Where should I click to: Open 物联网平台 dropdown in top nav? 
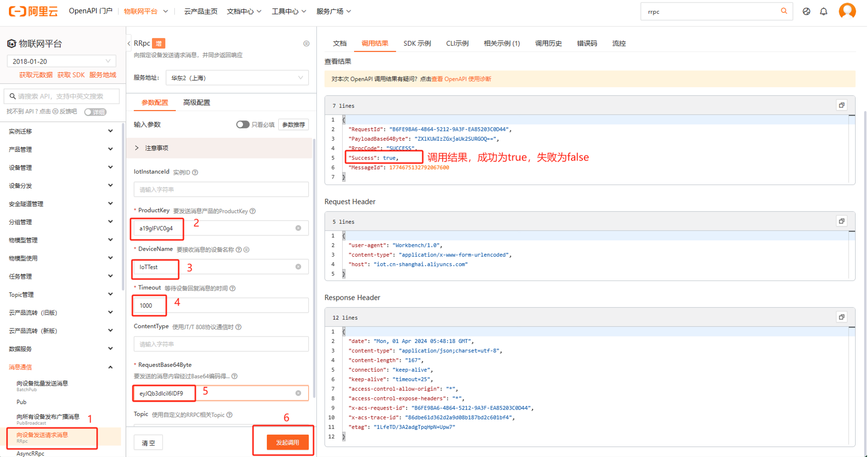coord(146,11)
